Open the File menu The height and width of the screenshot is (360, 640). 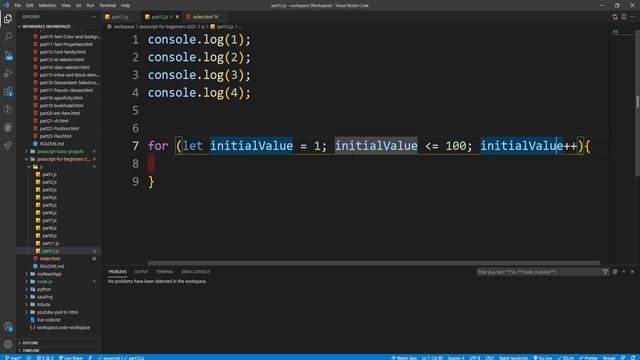click(x=18, y=5)
